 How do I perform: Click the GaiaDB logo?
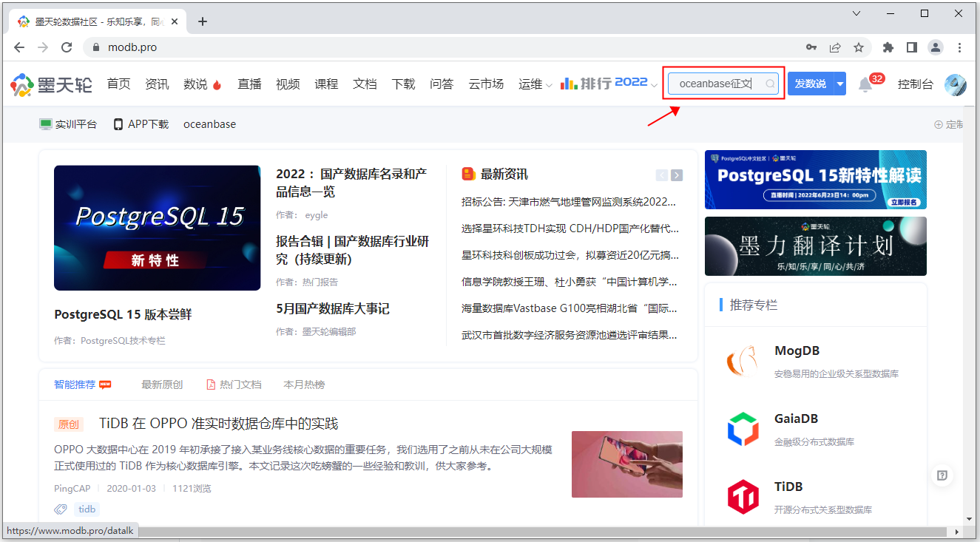coord(743,429)
